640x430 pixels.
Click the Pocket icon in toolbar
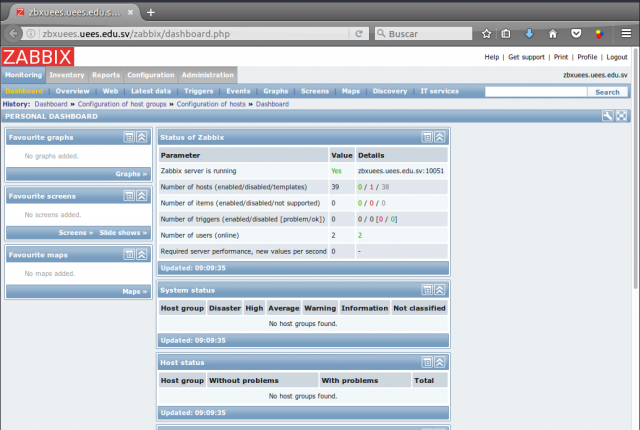(x=576, y=33)
